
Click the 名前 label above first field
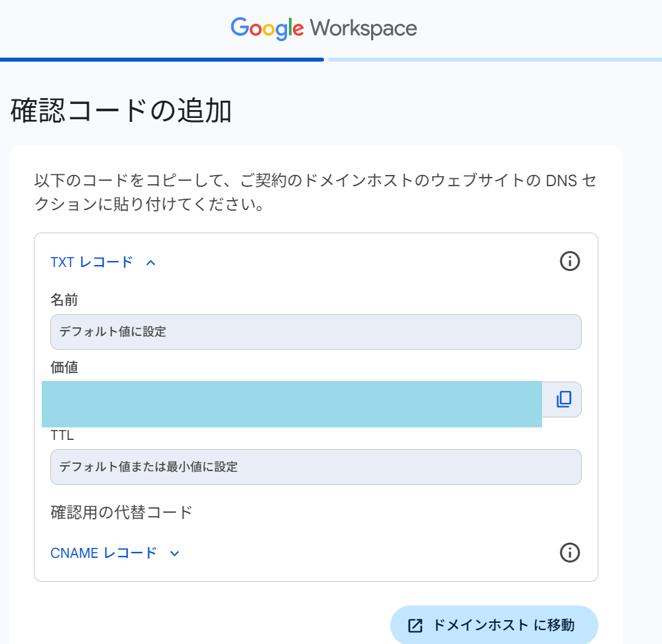coord(64,300)
